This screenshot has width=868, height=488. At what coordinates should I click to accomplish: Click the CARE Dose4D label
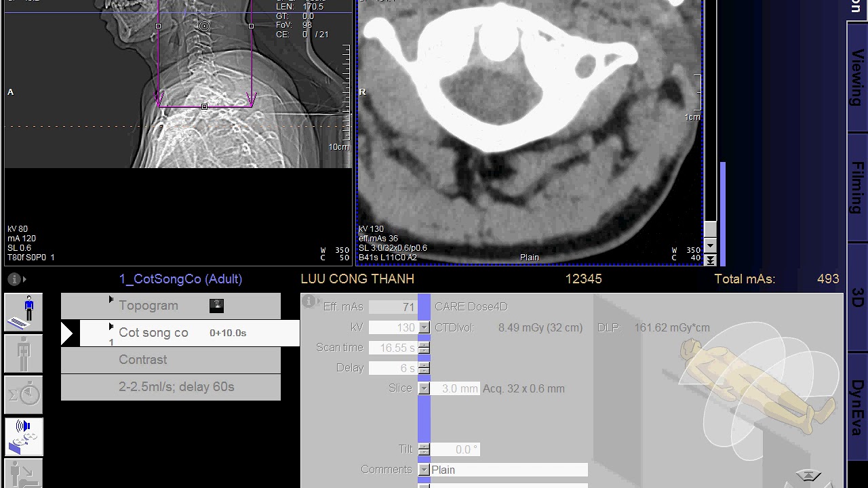coord(471,307)
